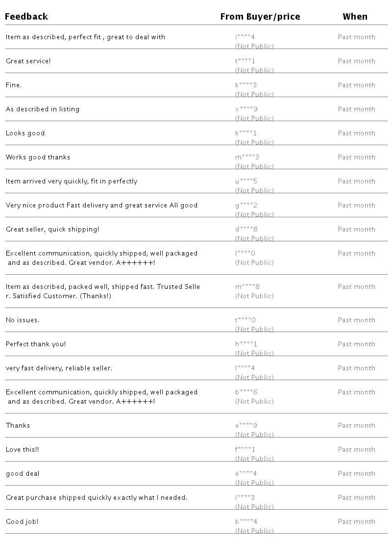Viewport: 392px width, 543px height.
Task: Select buyer x****9
Action: (246, 109)
